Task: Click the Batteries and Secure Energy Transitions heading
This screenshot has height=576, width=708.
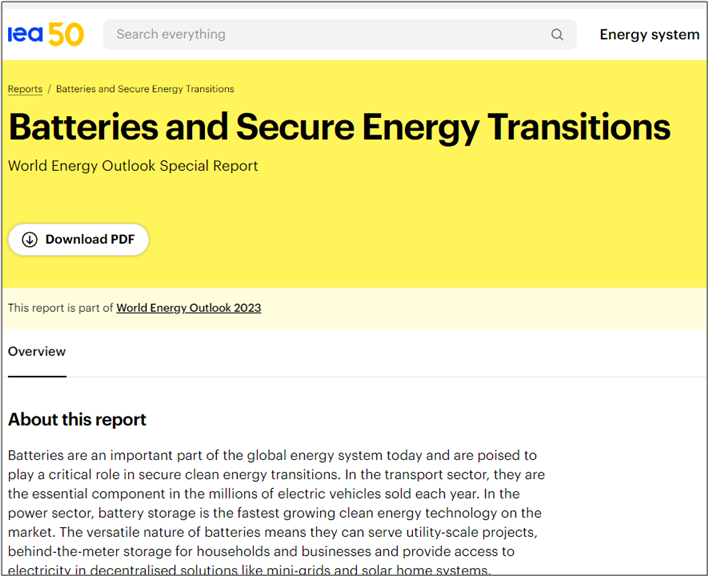Action: [x=340, y=127]
